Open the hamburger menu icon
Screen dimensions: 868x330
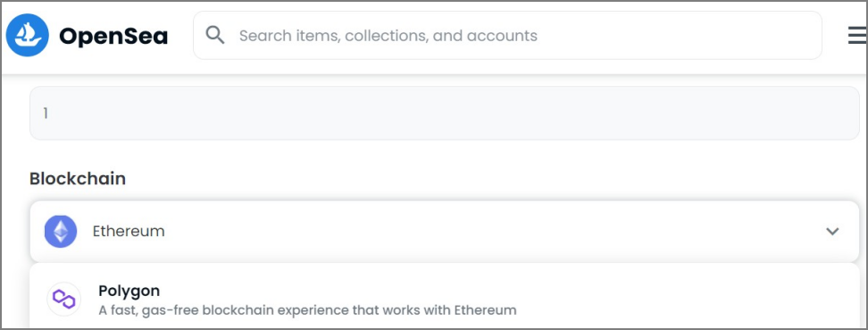coord(857,36)
